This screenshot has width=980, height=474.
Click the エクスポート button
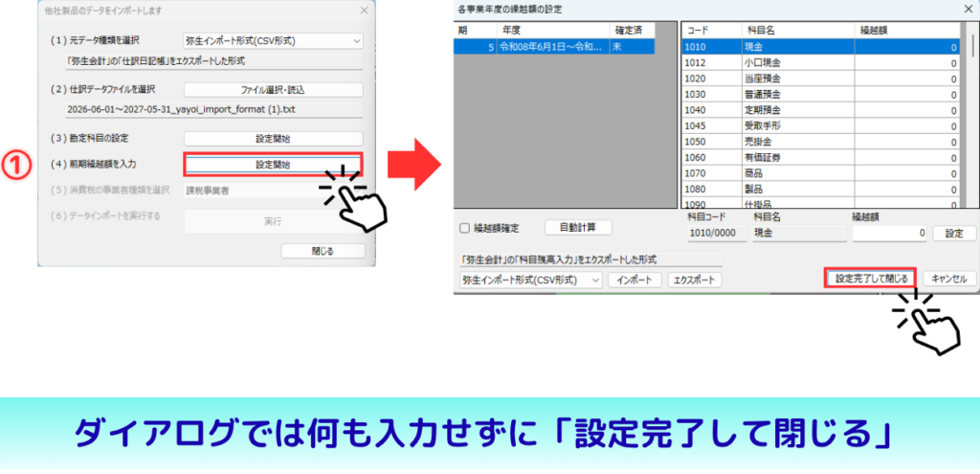[695, 281]
